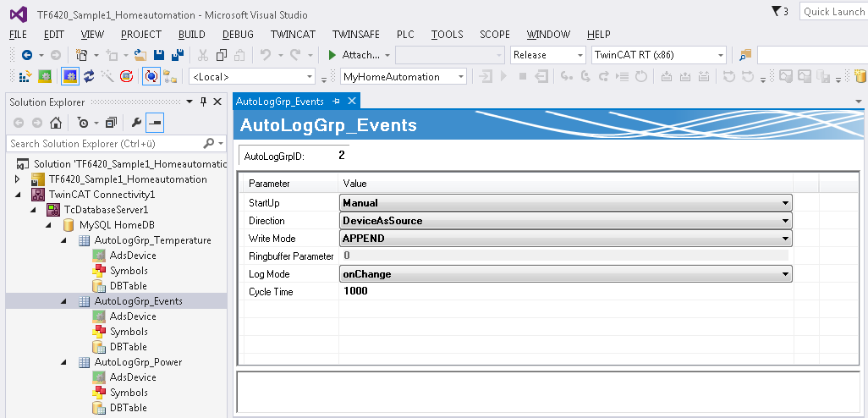The image size is (868, 418).
Task: Click the Show Sub Items folder icon
Action: pos(169,77)
